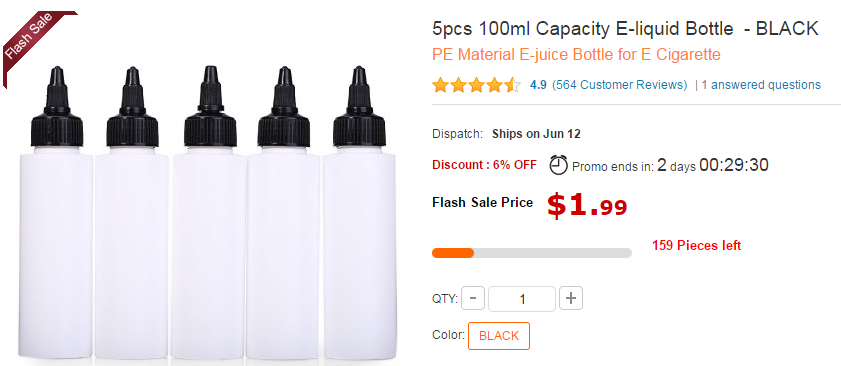This screenshot has height=366, width=841.
Task: Click the 159 Pieces left text
Action: tap(696, 246)
